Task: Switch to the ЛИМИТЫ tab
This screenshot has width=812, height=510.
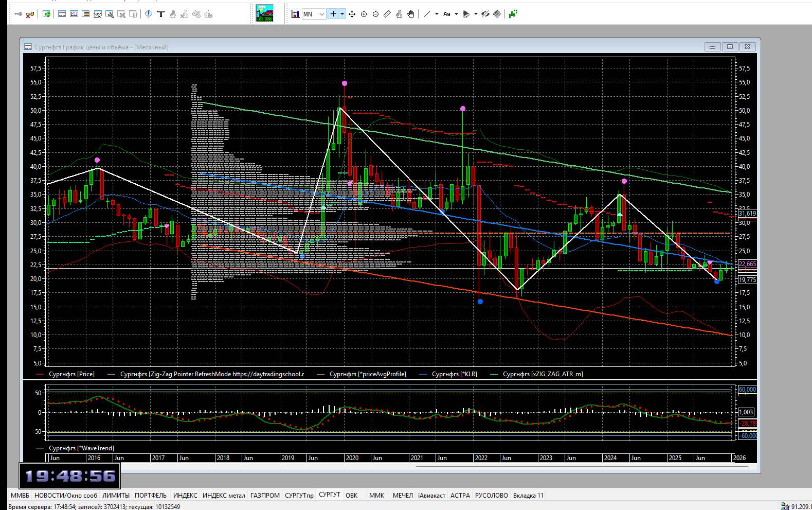Action: pos(116,496)
